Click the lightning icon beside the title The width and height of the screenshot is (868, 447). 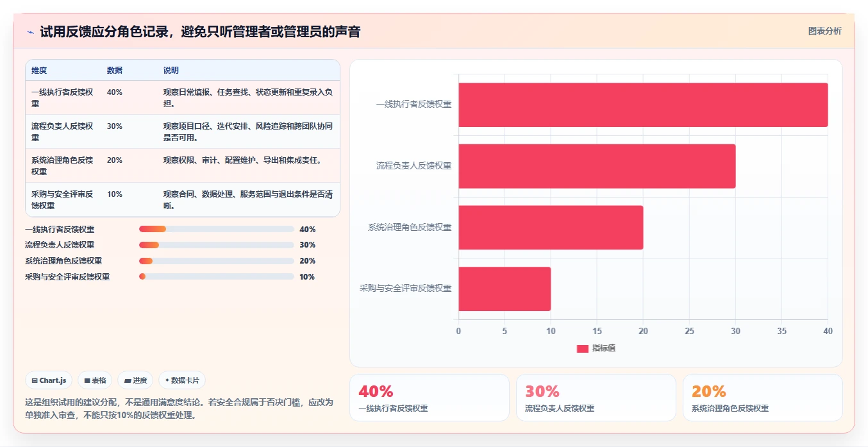[x=30, y=31]
